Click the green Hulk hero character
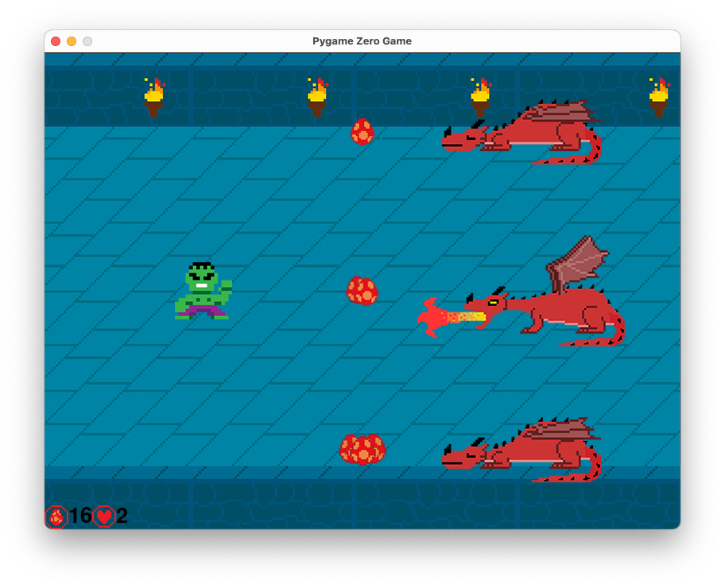 pyautogui.click(x=204, y=291)
